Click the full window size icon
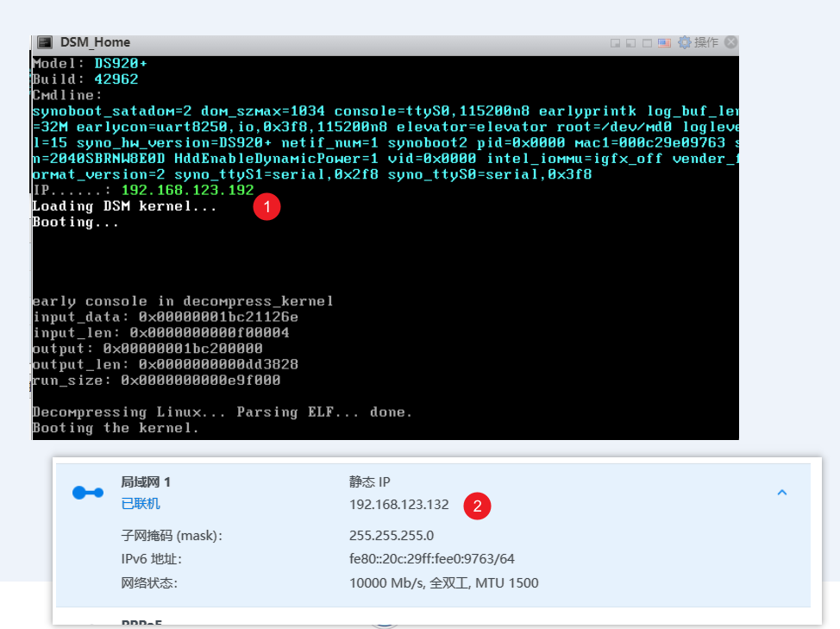Image resolution: width=840 pixels, height=629 pixels. coord(647,41)
